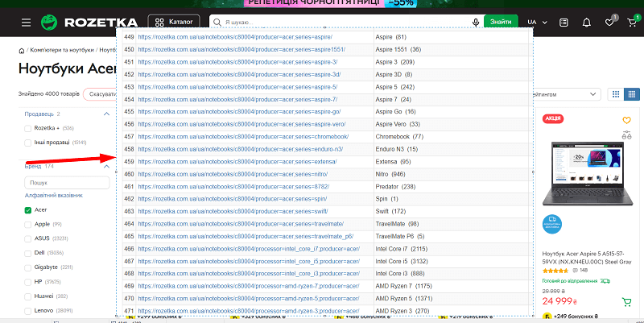Viewport: 644px width, 323px height.
Task: Open the 148 reviews link
Action: coord(580,271)
